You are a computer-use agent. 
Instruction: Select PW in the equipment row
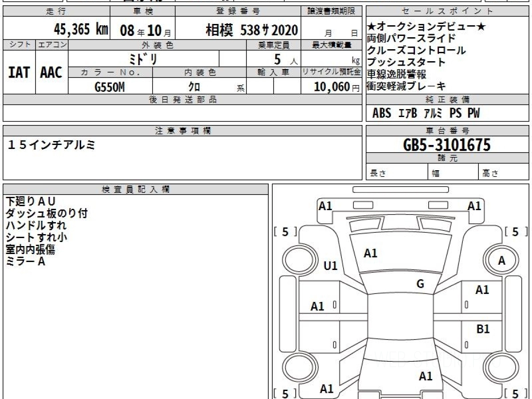(473, 113)
